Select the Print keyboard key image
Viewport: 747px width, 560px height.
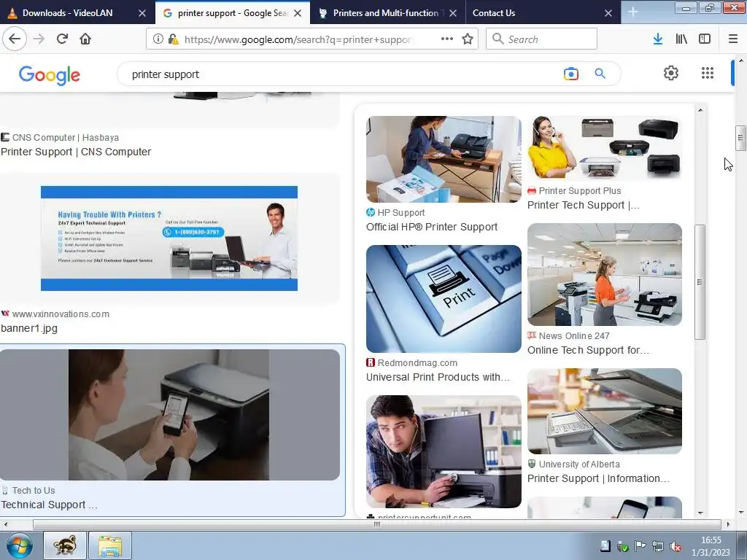pyautogui.click(x=444, y=298)
